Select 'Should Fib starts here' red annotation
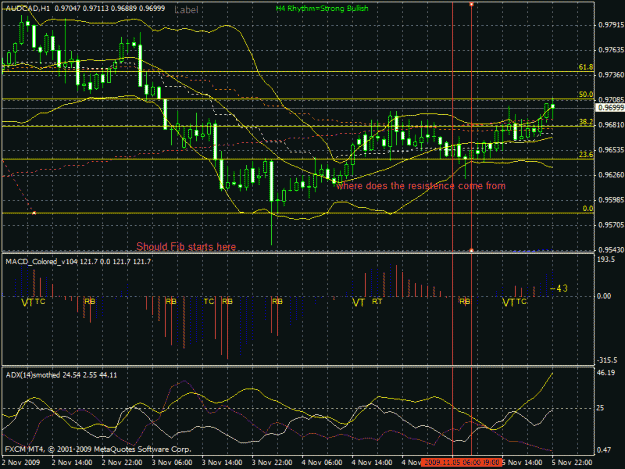The image size is (625, 469). tap(186, 247)
